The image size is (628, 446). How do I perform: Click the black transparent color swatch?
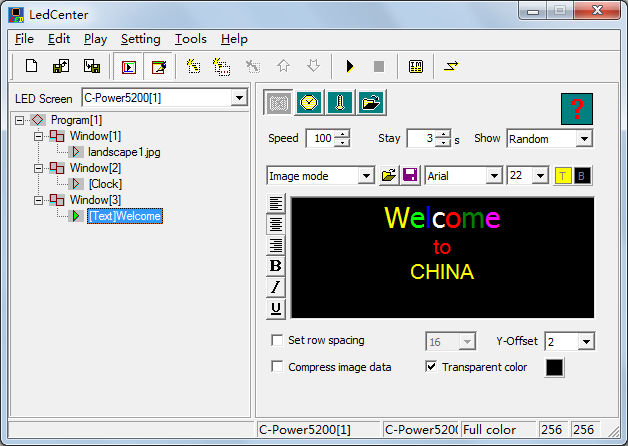554,367
